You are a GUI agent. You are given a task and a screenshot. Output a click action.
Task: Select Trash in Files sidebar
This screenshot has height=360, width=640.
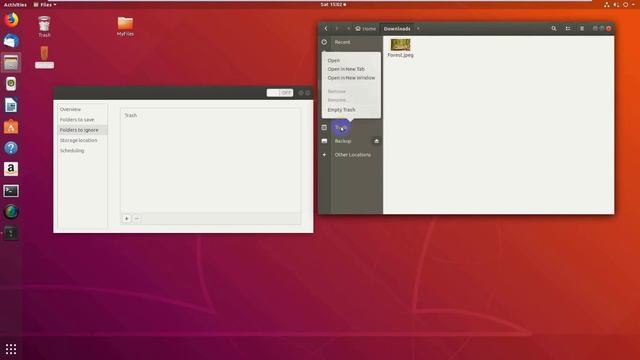coord(341,127)
